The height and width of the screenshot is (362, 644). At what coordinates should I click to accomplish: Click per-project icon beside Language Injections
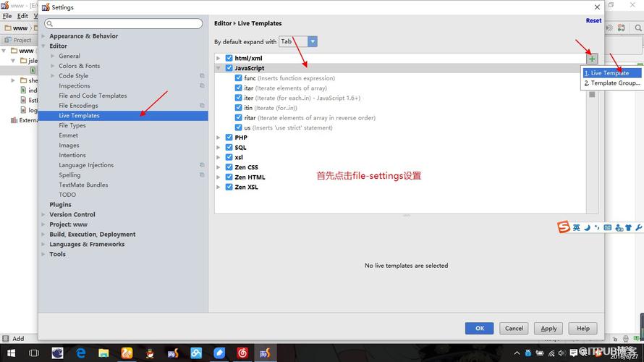coord(202,165)
